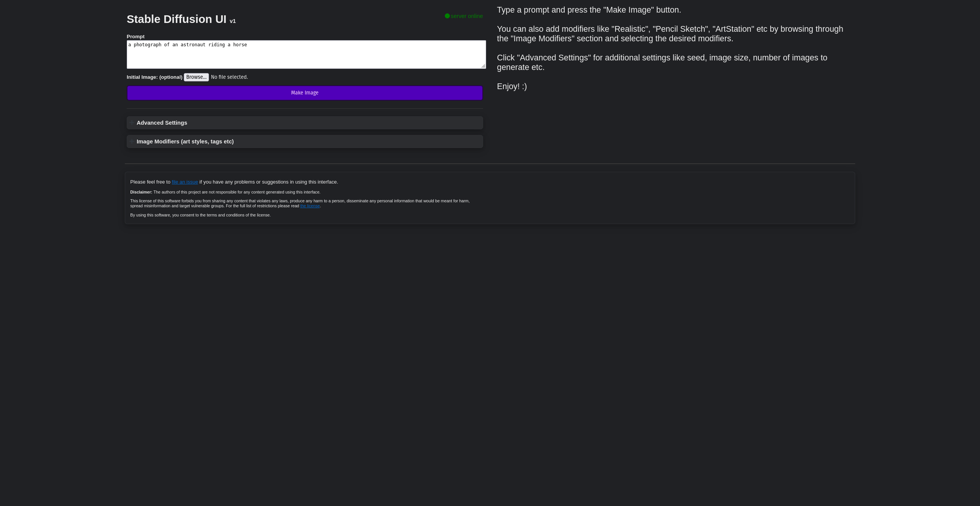Image resolution: width=980 pixels, height=506 pixels.
Task: Click the Image Modifiers header bar
Action: pyautogui.click(x=304, y=141)
